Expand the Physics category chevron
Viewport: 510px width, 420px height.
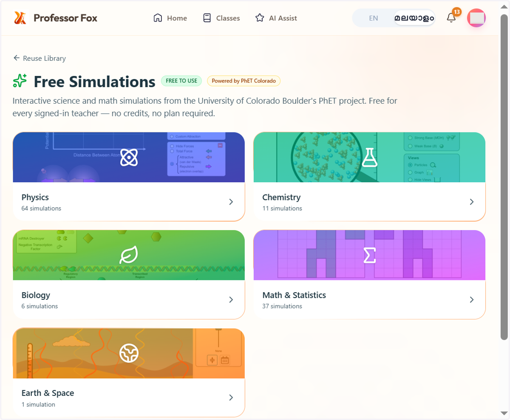(x=231, y=202)
